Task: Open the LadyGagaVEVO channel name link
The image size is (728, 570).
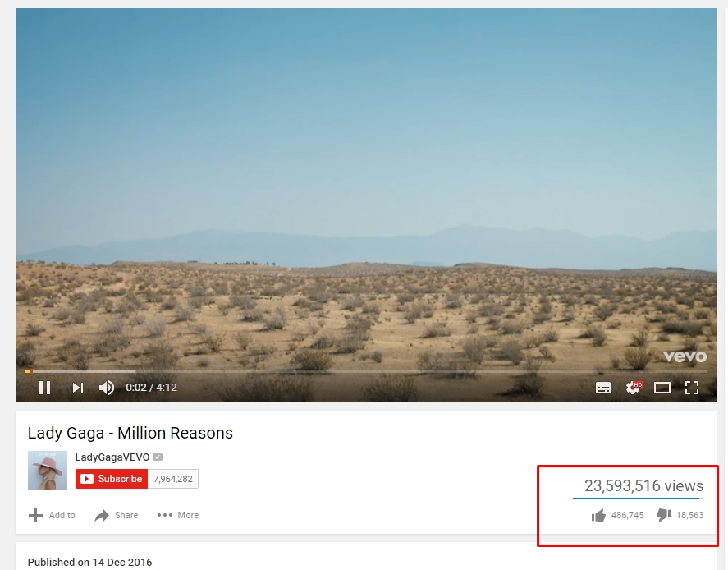Action: [112, 457]
